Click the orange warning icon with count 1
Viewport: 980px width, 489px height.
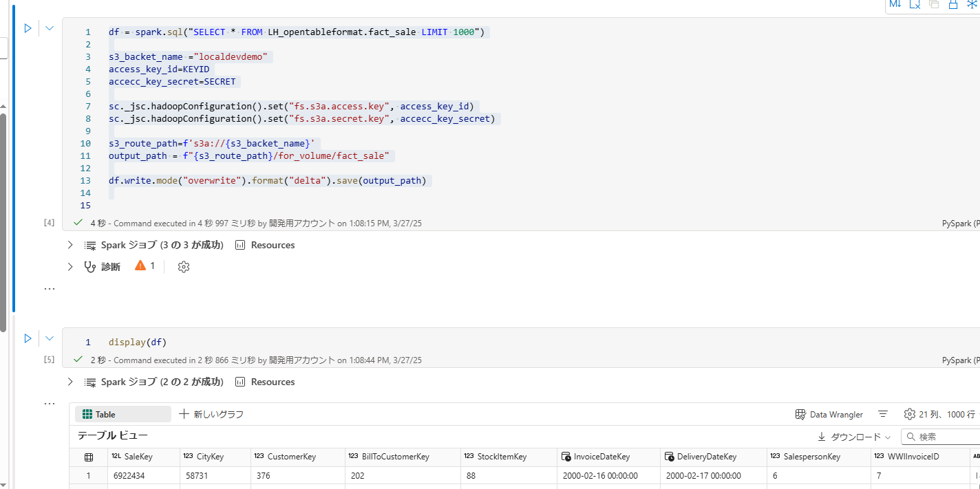click(x=140, y=265)
